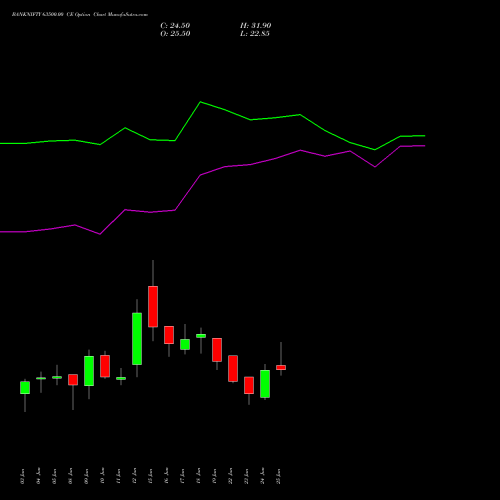Click the BANKNIFTY CE Option chart title

point(80,15)
